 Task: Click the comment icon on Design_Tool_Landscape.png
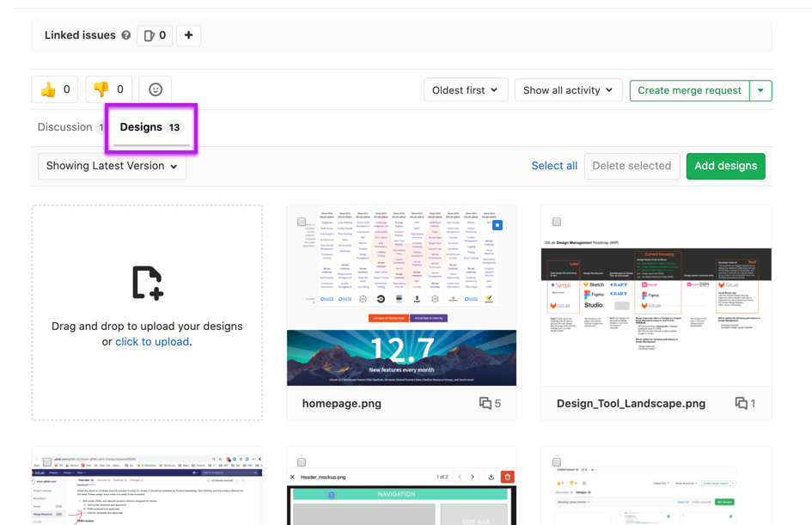coord(740,402)
